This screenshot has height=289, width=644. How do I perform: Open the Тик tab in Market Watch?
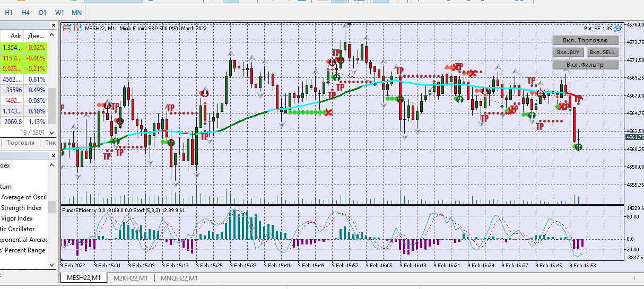[x=50, y=143]
